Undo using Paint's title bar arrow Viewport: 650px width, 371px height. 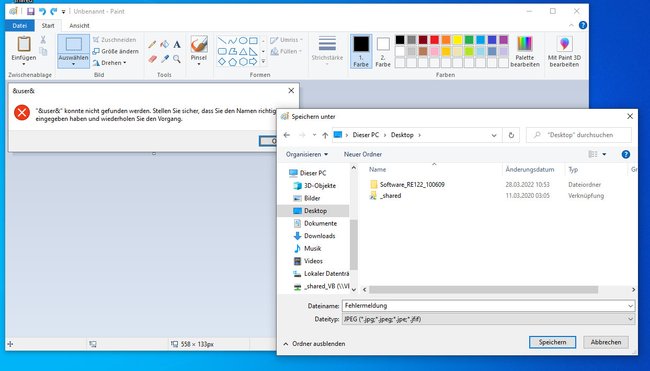click(42, 12)
